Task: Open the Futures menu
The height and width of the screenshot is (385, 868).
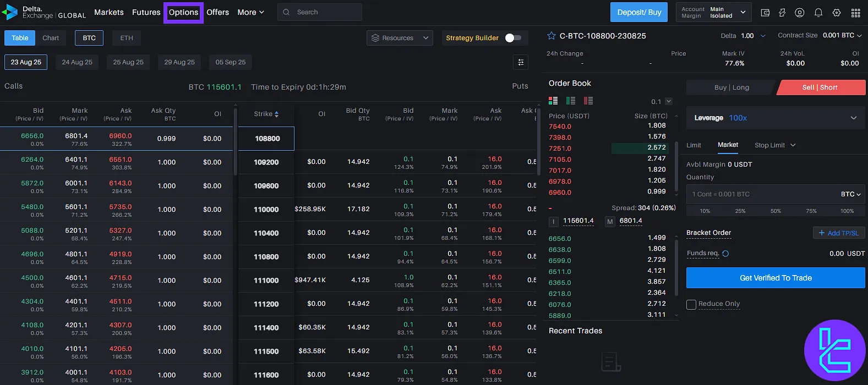Action: point(146,12)
